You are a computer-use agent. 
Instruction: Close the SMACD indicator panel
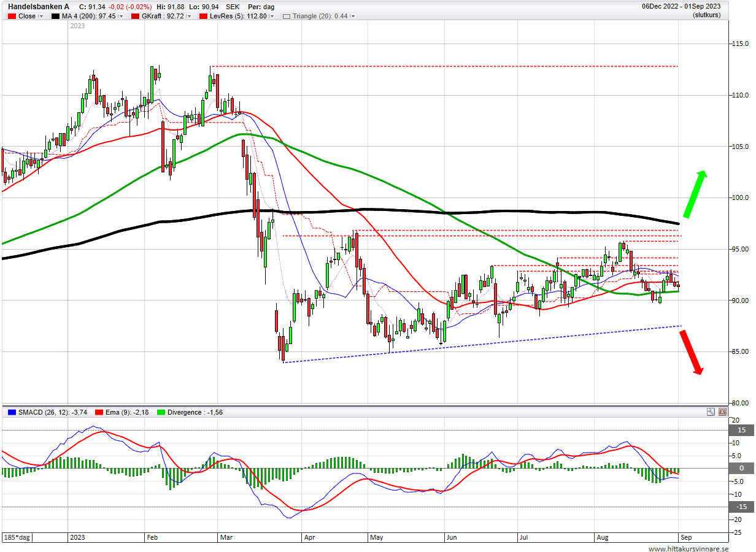click(722, 413)
